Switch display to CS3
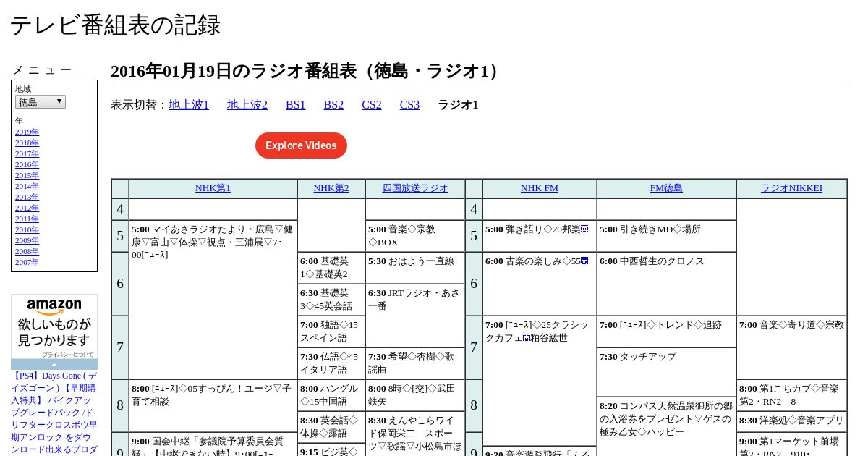Image resolution: width=868 pixels, height=456 pixels. [409, 105]
